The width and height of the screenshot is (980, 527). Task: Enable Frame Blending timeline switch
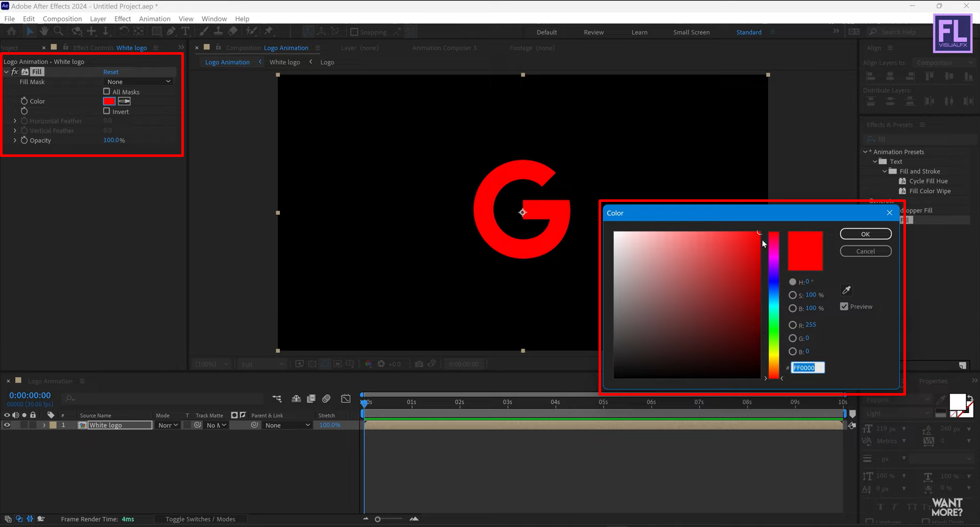(x=311, y=399)
